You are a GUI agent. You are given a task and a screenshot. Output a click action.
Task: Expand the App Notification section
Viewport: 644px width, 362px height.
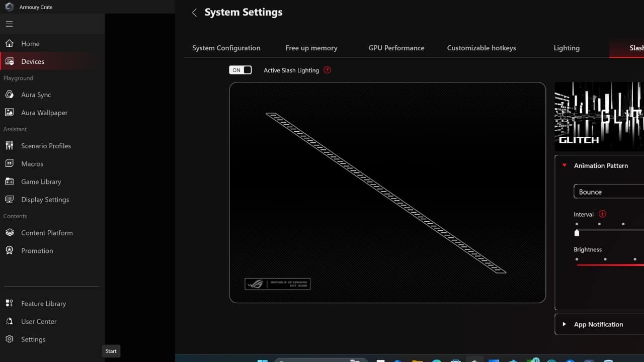click(564, 324)
